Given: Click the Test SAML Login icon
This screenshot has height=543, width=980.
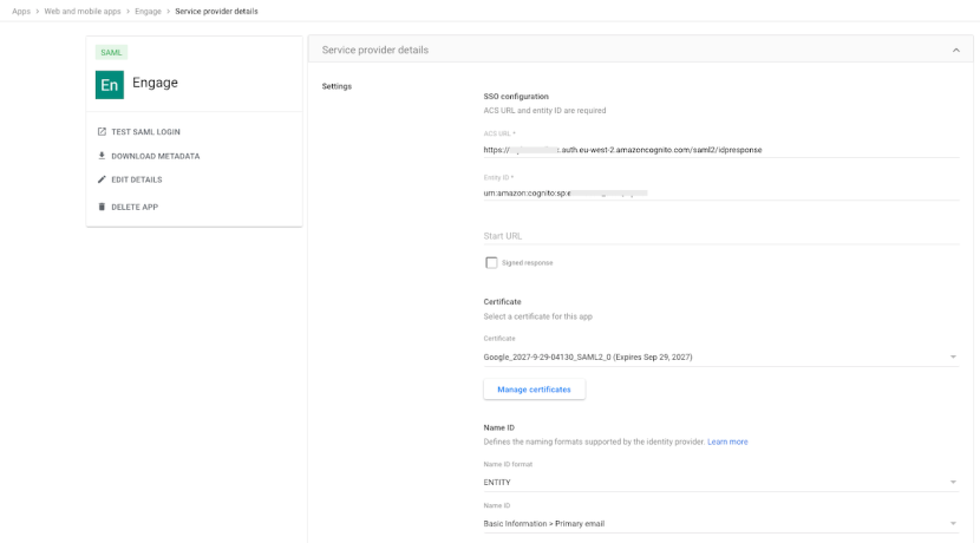Looking at the screenshot, I should pos(102,132).
